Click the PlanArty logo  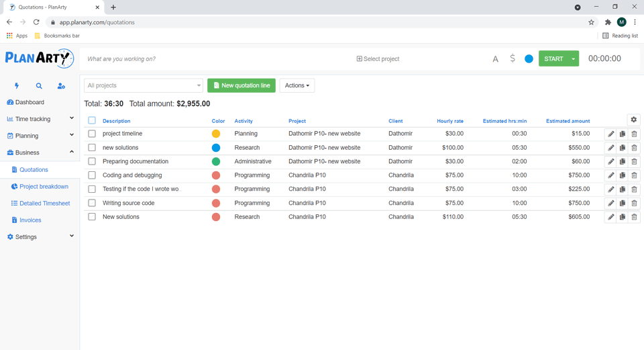click(x=40, y=58)
